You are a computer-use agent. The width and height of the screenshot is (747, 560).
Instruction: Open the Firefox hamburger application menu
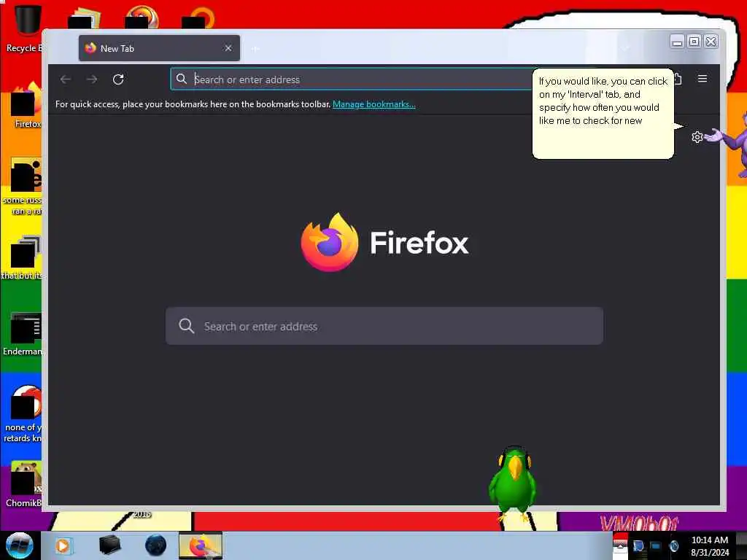(x=703, y=79)
